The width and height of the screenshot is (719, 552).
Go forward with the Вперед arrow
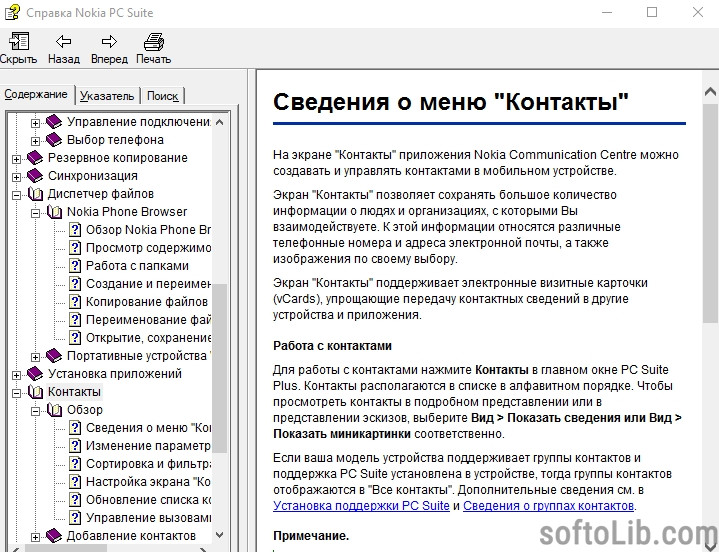pyautogui.click(x=109, y=42)
